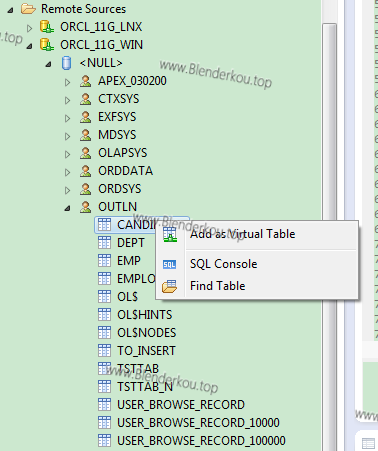Choose Add as Virtual Table

click(257, 234)
